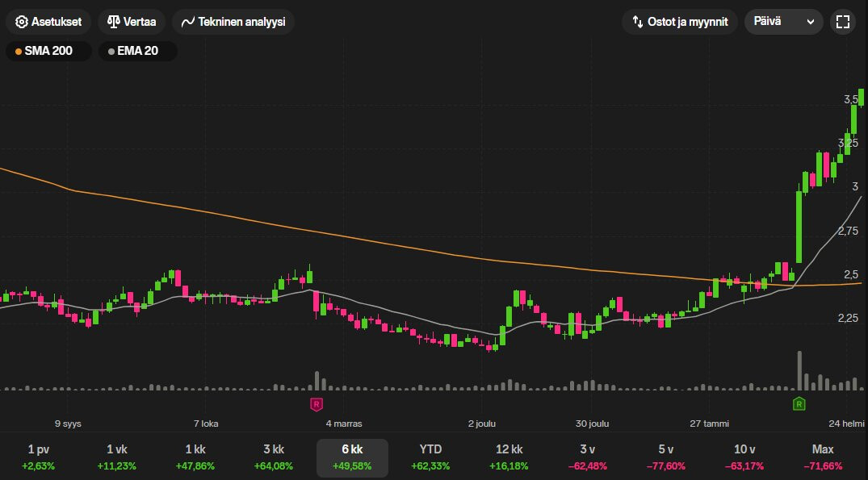Click the orange SMA 200 color dot

coord(19,52)
